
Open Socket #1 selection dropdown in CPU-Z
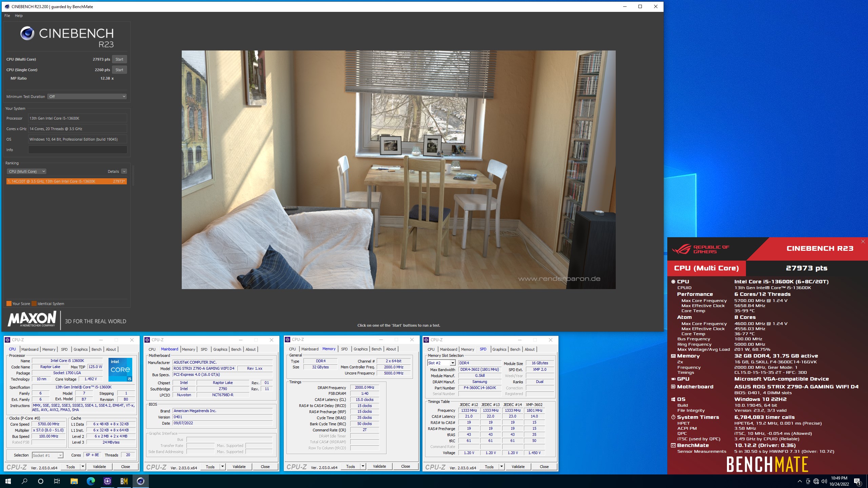pyautogui.click(x=47, y=455)
